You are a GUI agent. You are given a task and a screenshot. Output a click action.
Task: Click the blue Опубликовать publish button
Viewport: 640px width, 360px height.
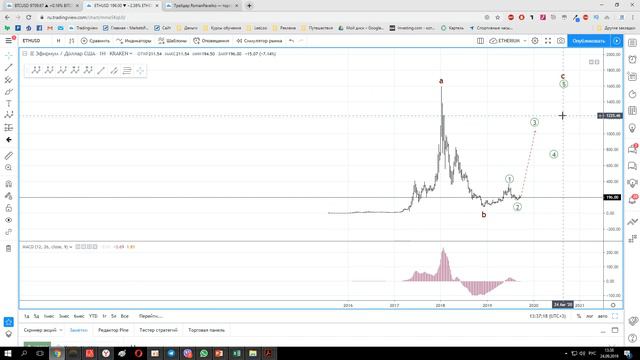589,41
